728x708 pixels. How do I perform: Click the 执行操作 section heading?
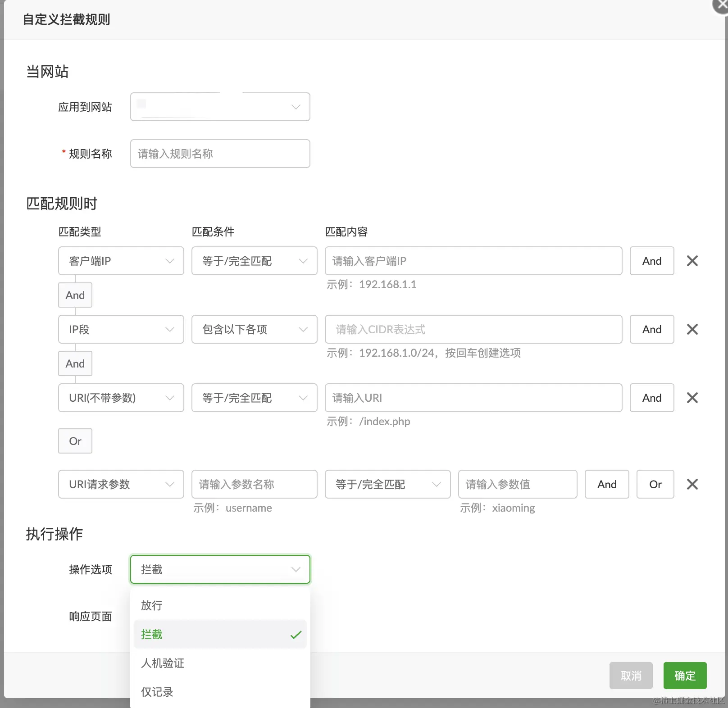point(55,534)
